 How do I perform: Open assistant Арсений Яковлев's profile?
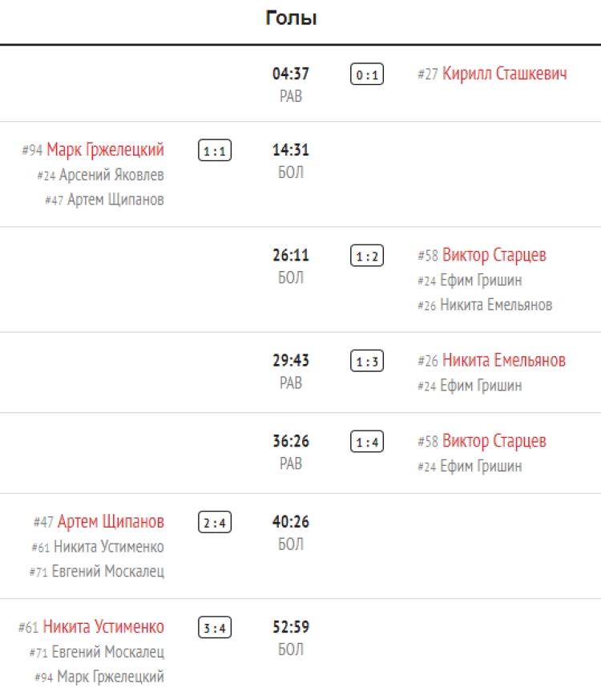coord(111,175)
